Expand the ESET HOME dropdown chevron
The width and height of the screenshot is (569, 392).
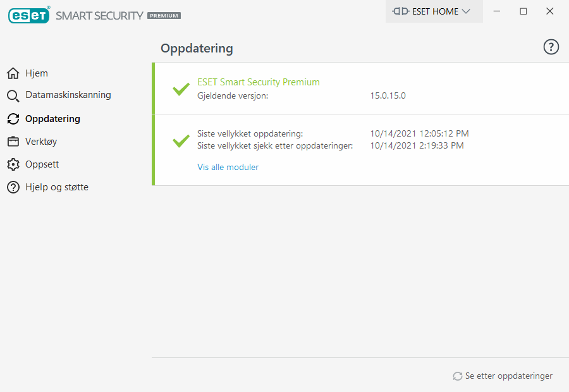[x=466, y=11]
